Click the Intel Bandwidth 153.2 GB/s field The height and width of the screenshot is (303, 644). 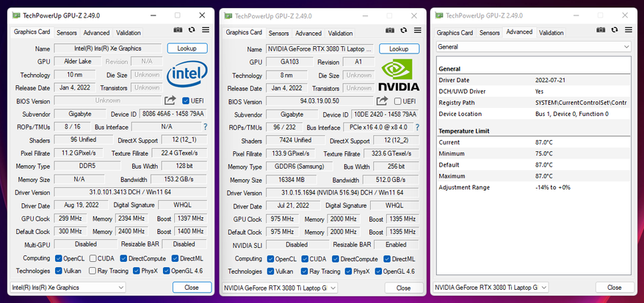point(178,180)
